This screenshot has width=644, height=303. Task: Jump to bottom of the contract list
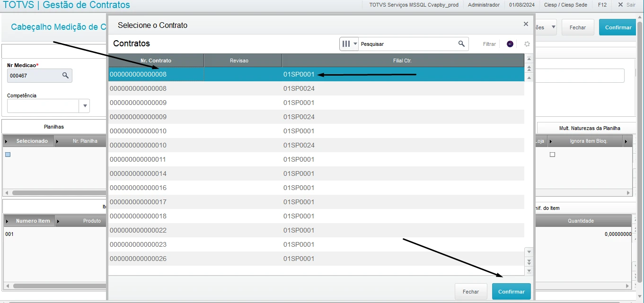529,271
